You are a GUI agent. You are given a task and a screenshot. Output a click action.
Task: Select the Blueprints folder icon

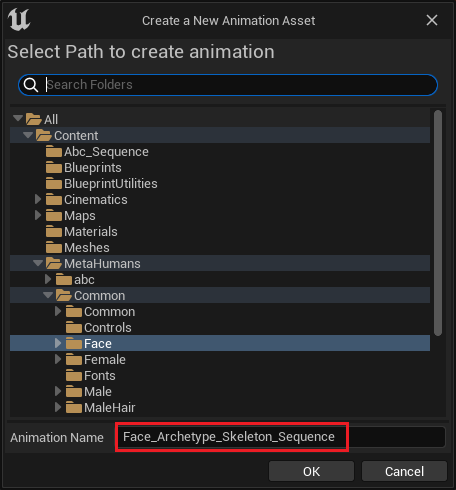pos(54,168)
